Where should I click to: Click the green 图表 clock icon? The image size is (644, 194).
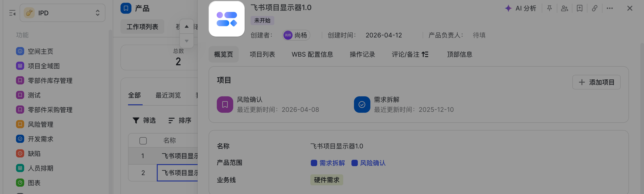coord(20,183)
